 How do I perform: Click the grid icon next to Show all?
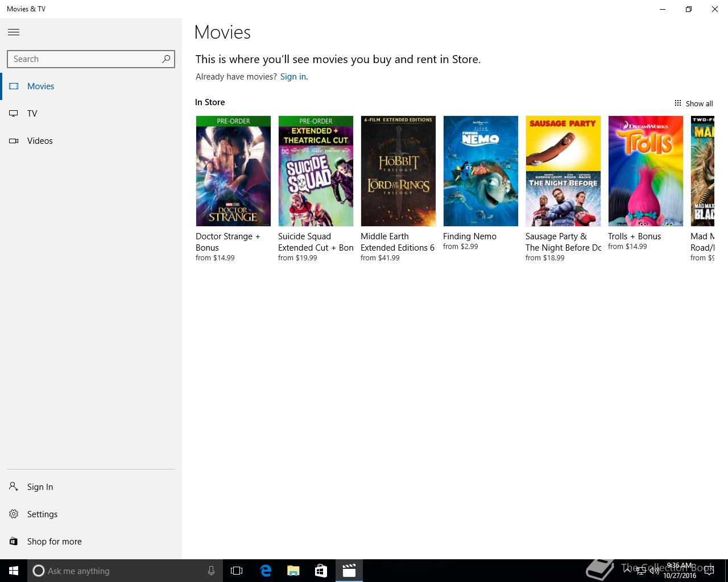click(x=677, y=103)
